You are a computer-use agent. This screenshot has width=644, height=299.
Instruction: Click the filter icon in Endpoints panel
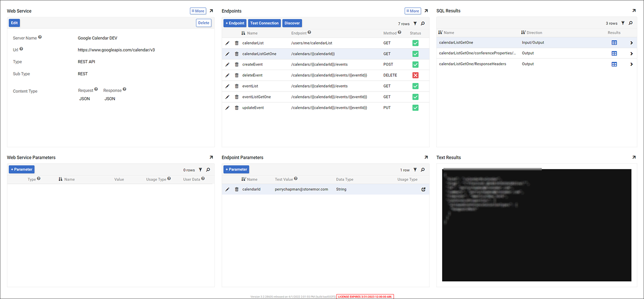(415, 24)
